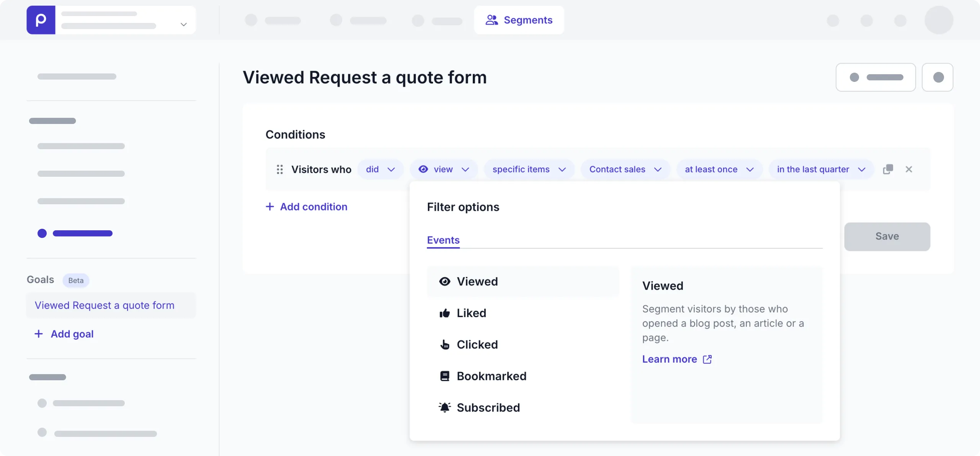Click the plus icon beside Add goal
This screenshot has height=456, width=980.
39,334
